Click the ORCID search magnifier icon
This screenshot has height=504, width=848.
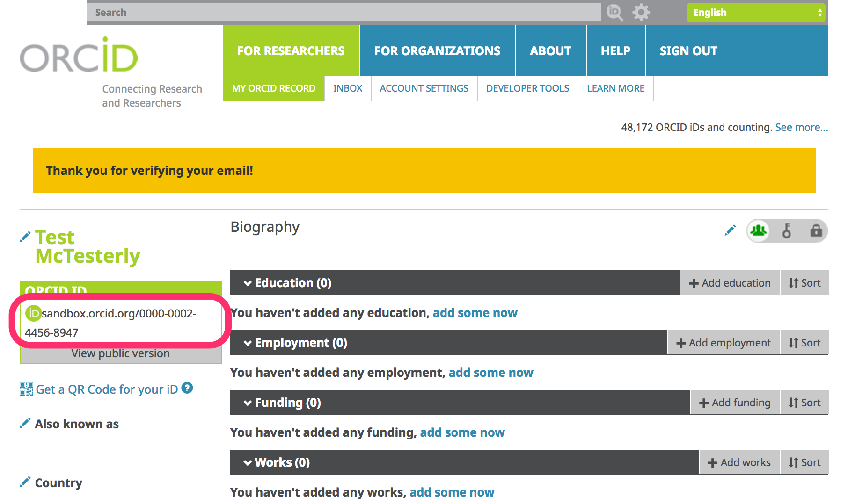[x=614, y=12]
